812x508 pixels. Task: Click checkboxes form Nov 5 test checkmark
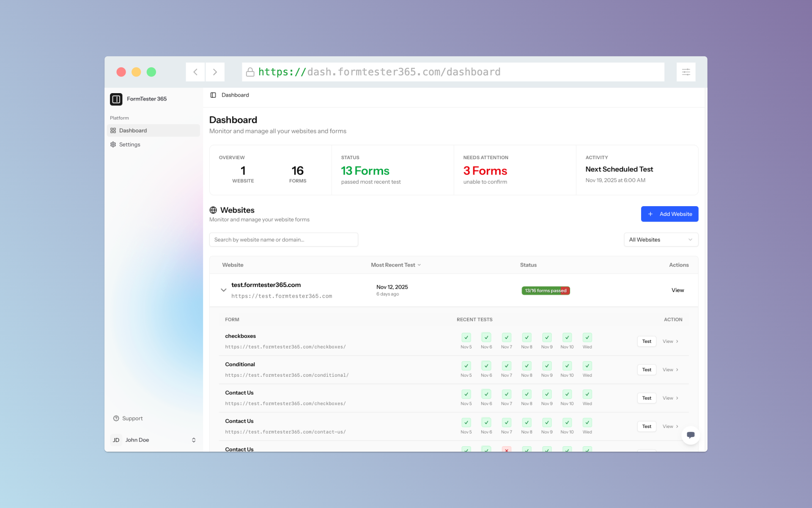466,337
